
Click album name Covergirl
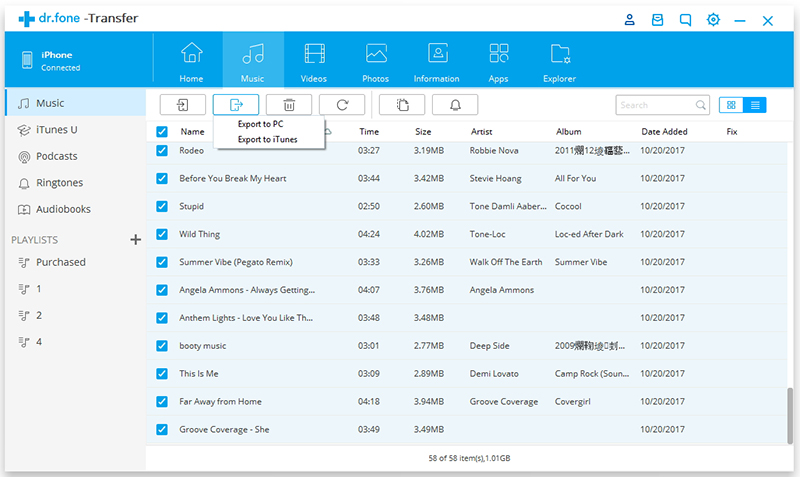[x=572, y=401]
